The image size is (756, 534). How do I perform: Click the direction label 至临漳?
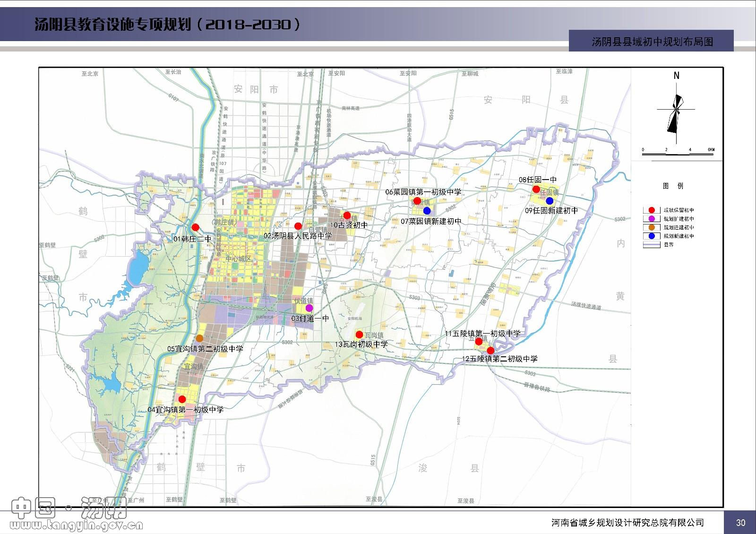564,71
